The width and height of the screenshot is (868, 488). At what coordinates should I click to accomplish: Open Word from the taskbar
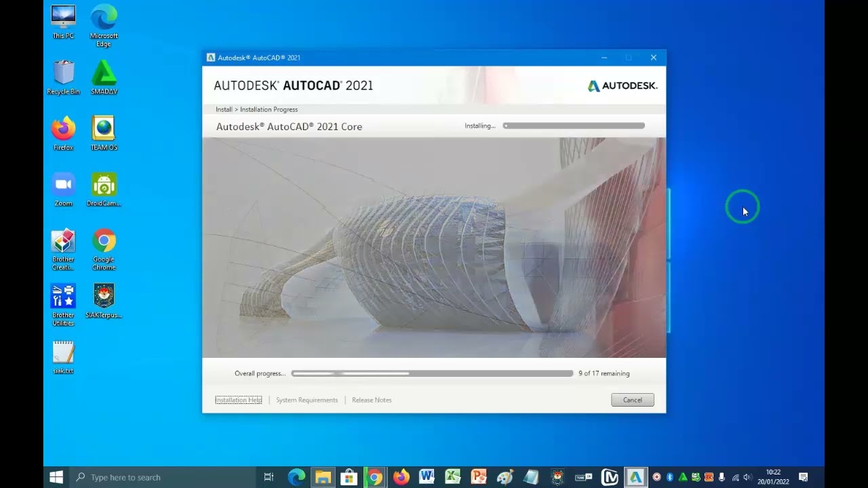pyautogui.click(x=427, y=477)
